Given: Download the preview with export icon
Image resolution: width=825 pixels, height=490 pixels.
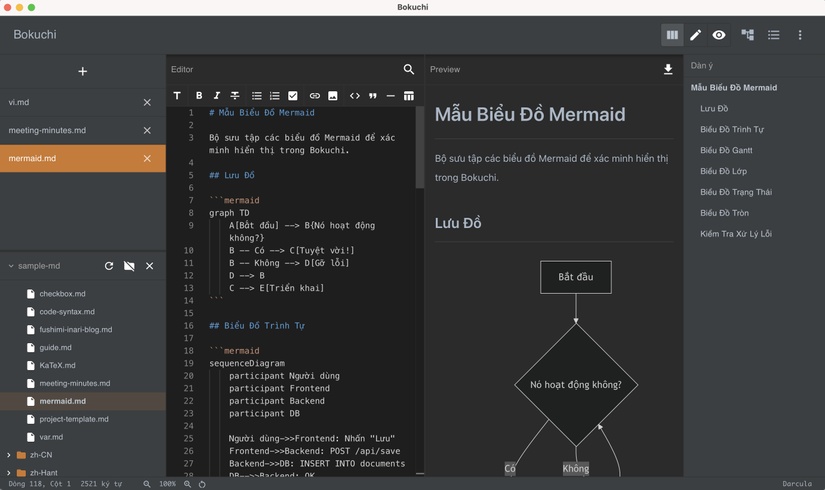Looking at the screenshot, I should [x=668, y=69].
